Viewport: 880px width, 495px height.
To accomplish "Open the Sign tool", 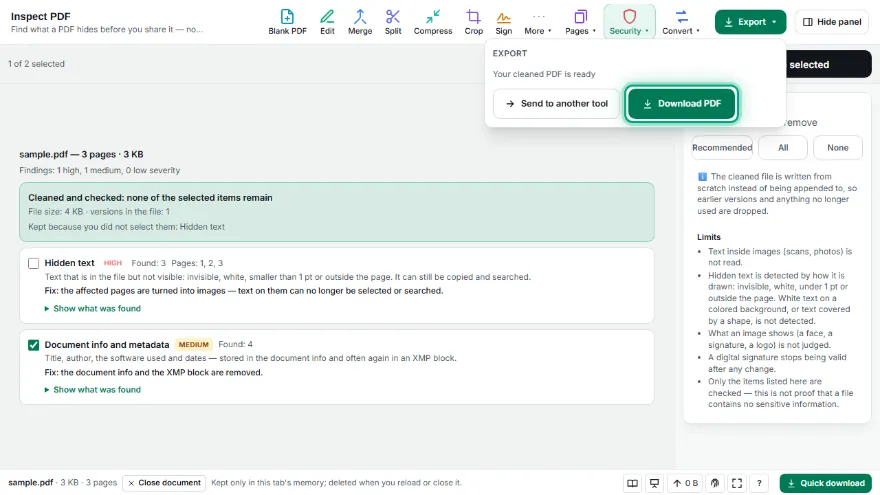I will [503, 22].
